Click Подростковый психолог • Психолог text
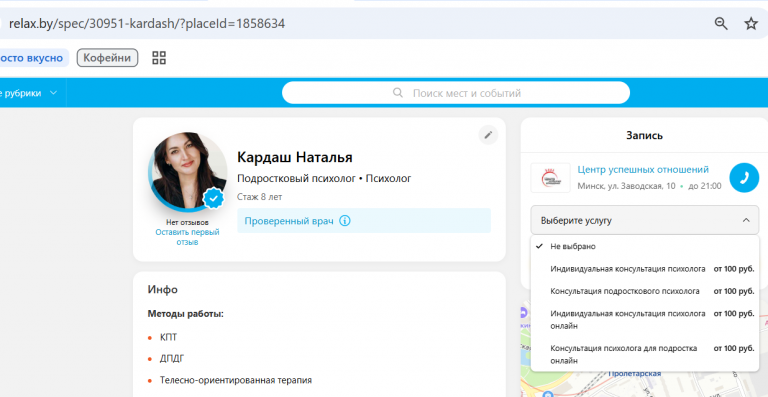 point(324,179)
